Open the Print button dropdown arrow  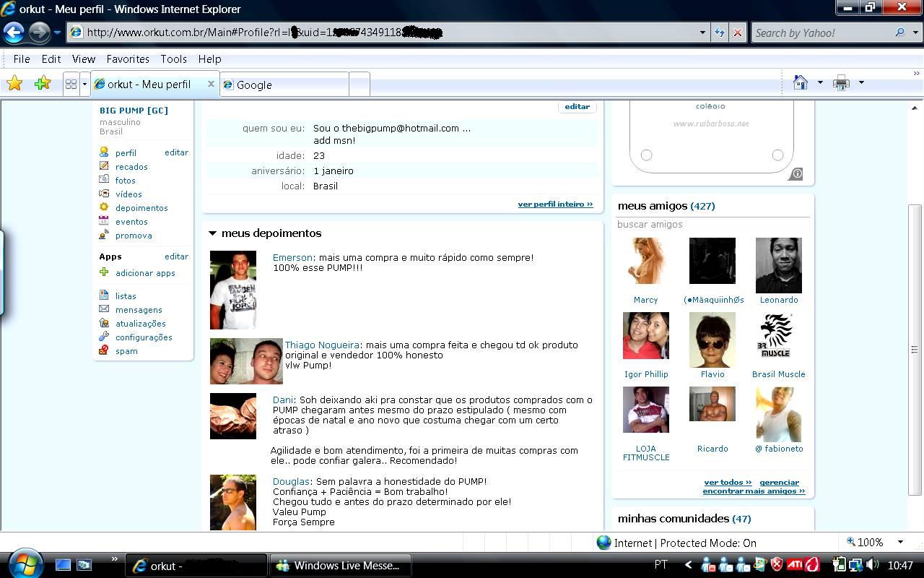pos(861,83)
